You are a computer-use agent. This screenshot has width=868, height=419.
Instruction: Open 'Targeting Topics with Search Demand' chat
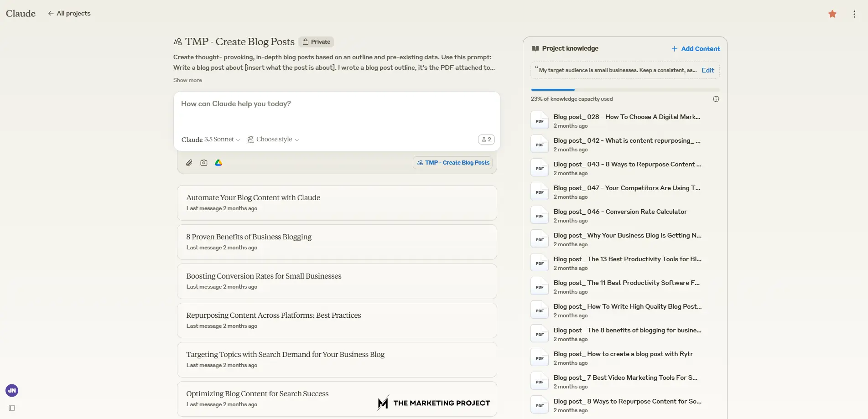(337, 360)
